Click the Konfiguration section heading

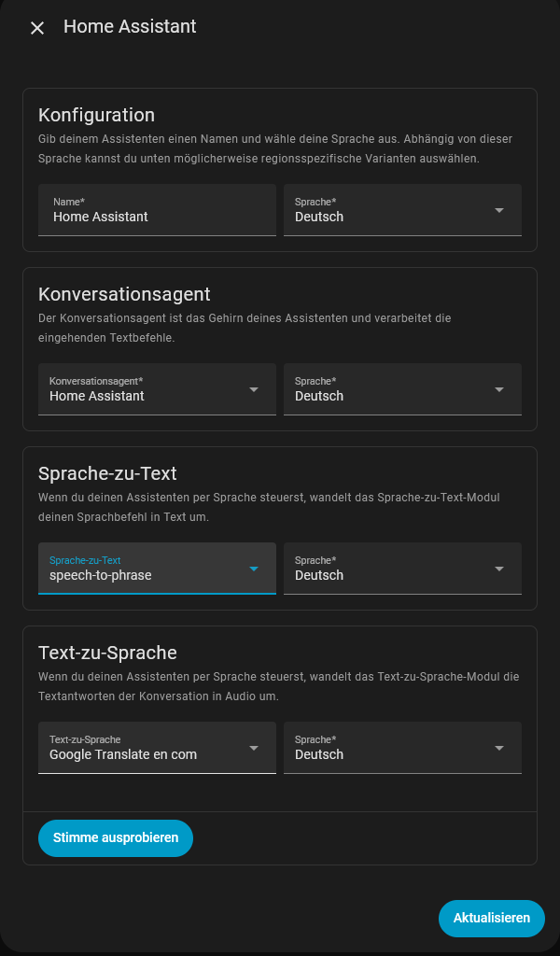tap(96, 115)
